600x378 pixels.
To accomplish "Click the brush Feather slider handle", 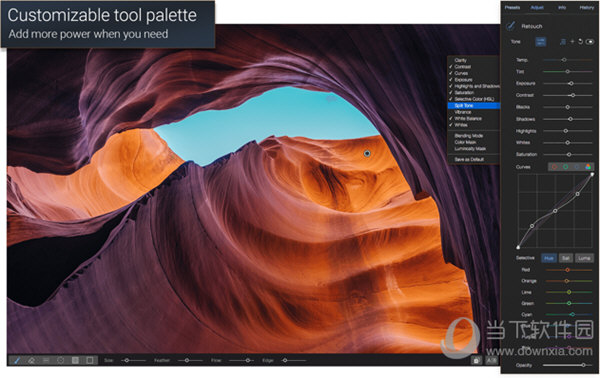I will 187,360.
